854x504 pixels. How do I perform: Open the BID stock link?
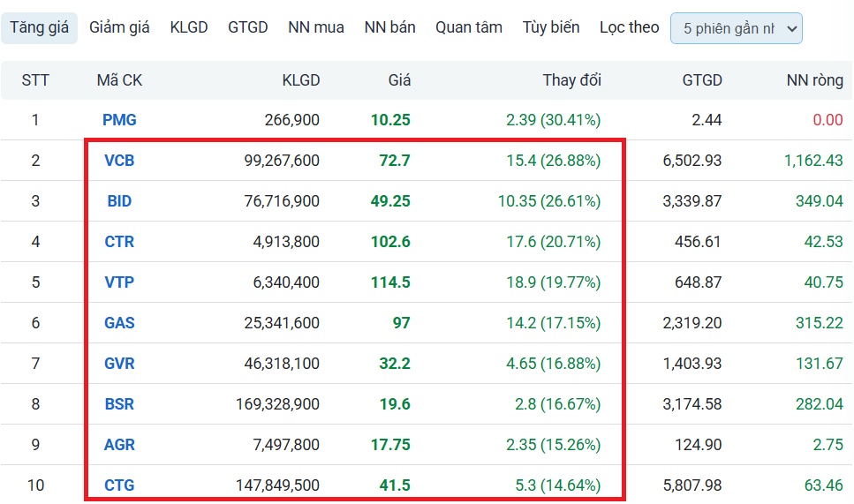click(119, 201)
